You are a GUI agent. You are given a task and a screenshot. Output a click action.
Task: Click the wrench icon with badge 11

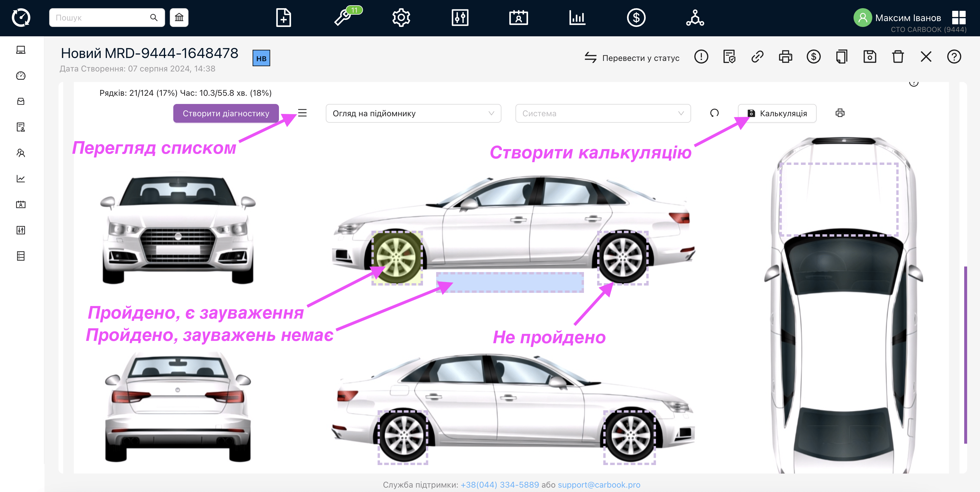tap(343, 18)
